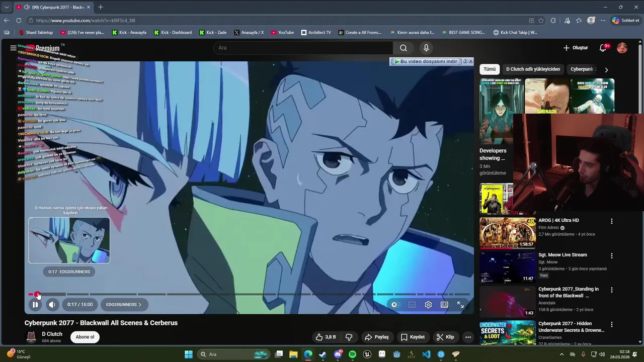Image resolution: width=644 pixels, height=362 pixels.
Task: Open Steam from the taskbar
Action: pos(323,354)
